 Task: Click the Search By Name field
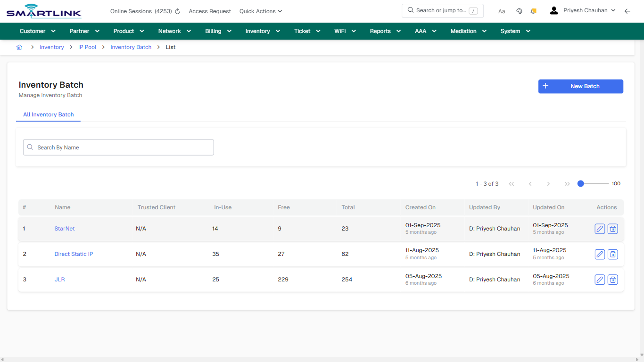pyautogui.click(x=118, y=147)
